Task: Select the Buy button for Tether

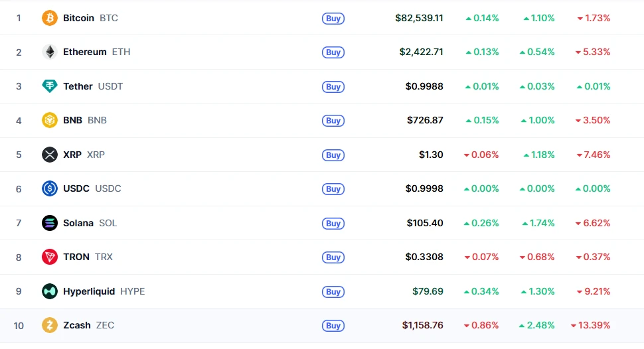Action: pos(333,87)
